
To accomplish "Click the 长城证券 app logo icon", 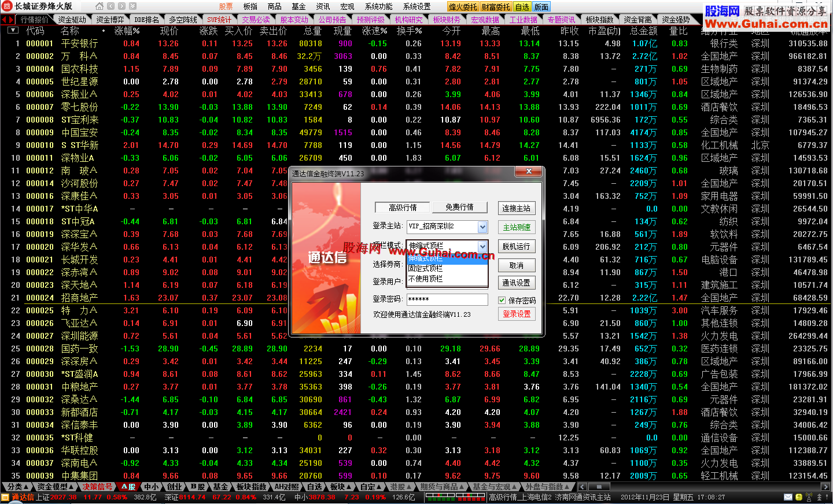I will pyautogui.click(x=7, y=6).
